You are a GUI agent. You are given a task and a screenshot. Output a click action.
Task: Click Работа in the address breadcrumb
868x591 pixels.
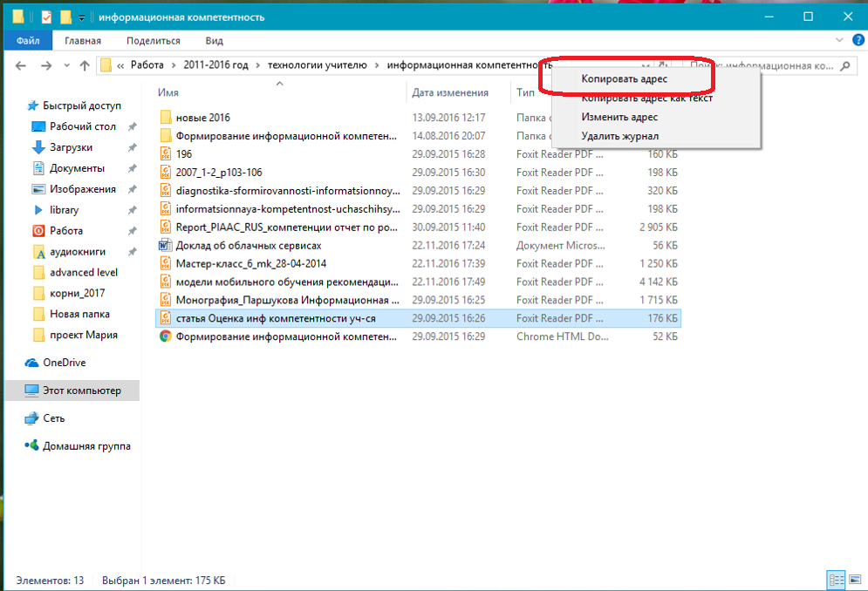pyautogui.click(x=147, y=65)
